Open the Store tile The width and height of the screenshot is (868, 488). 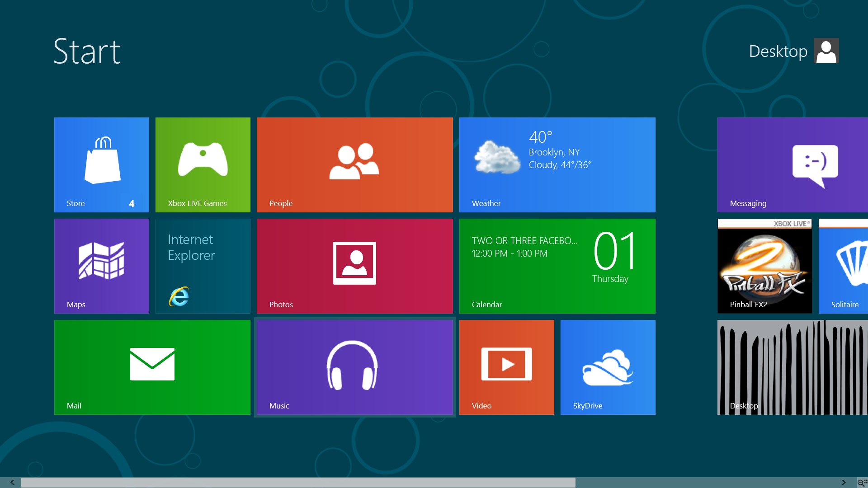(x=101, y=165)
